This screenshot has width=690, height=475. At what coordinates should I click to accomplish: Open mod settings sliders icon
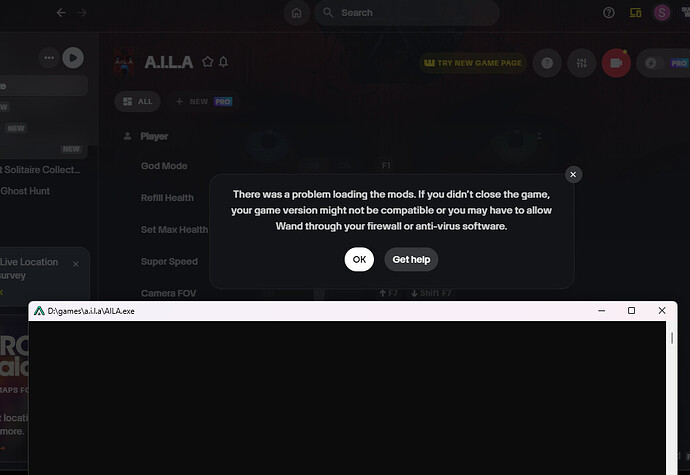(x=582, y=63)
